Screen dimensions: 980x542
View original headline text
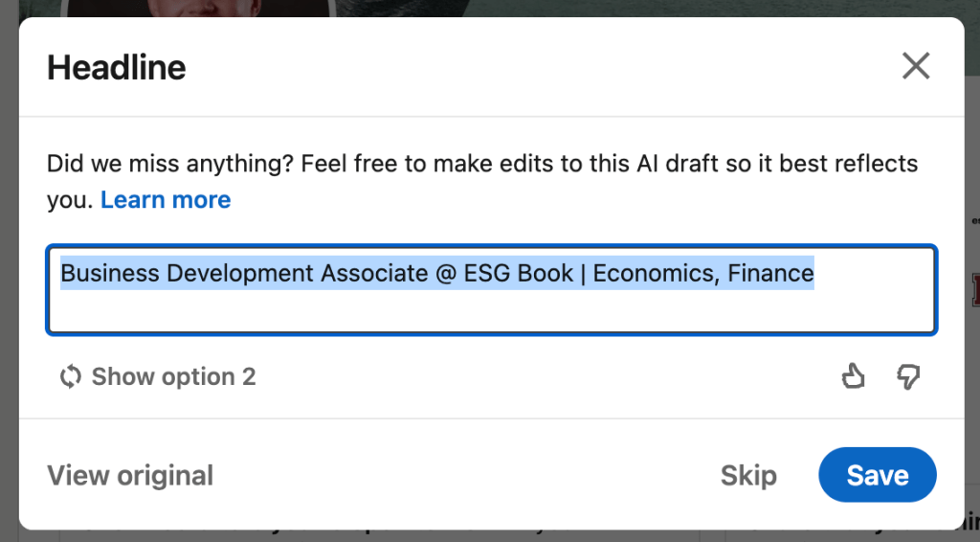pyautogui.click(x=130, y=475)
